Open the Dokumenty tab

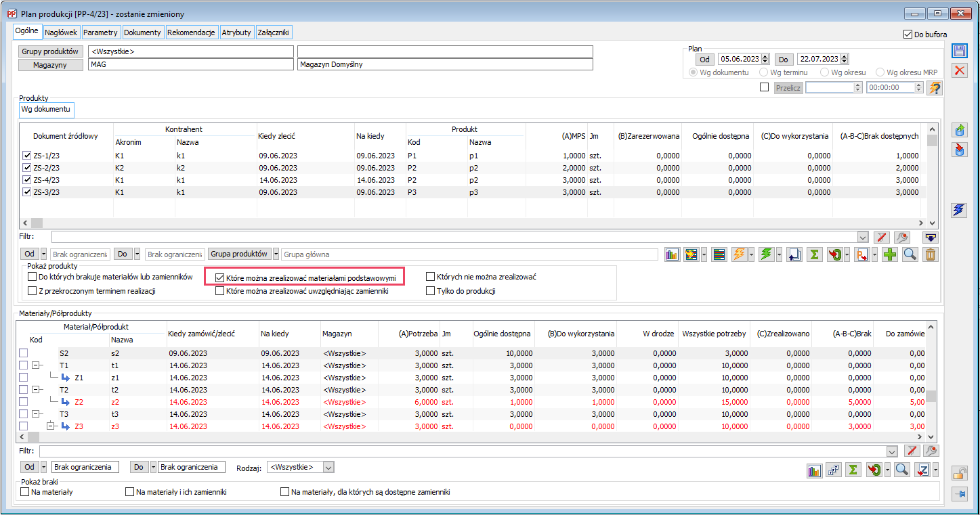click(143, 32)
